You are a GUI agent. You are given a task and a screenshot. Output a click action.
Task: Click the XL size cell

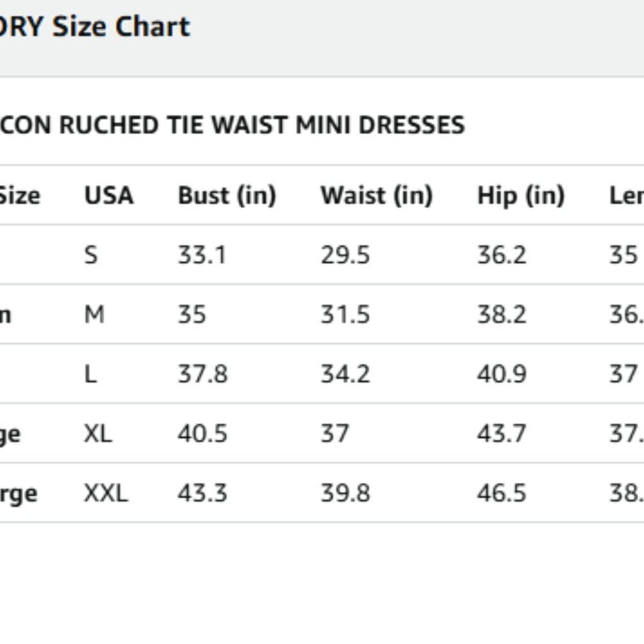pyautogui.click(x=98, y=433)
